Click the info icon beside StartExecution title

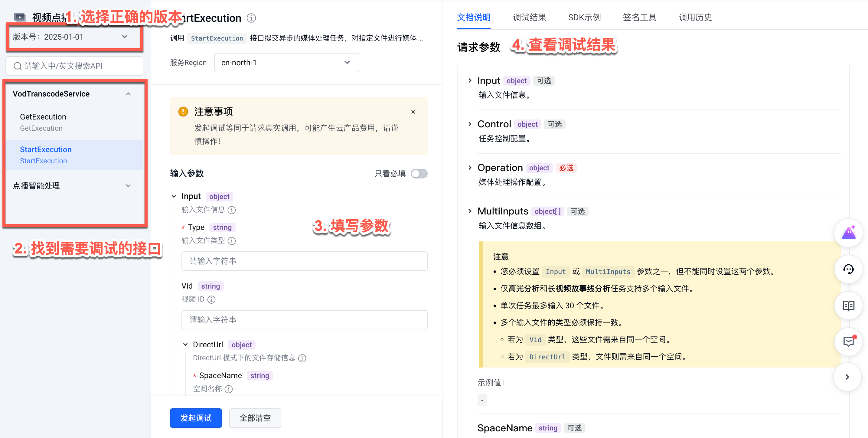coord(251,18)
